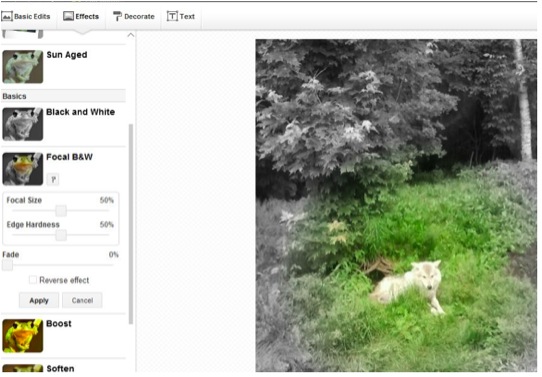Pick the Boost effect thumbnail
The image size is (542, 377).
[23, 336]
